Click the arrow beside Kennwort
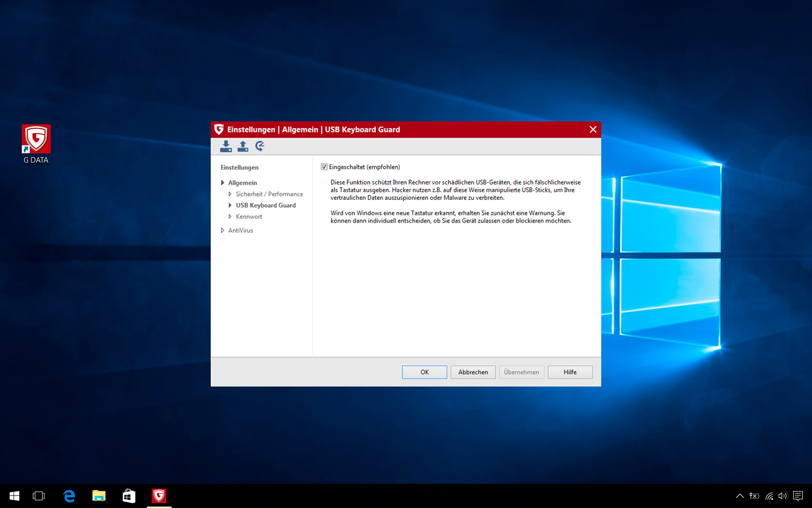The image size is (812, 508). point(230,217)
